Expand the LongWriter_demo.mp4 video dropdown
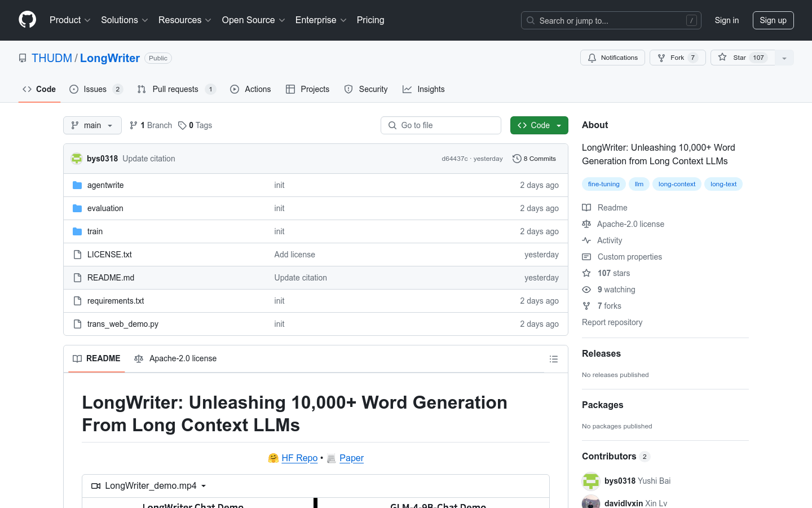This screenshot has height=508, width=812. pyautogui.click(x=149, y=486)
